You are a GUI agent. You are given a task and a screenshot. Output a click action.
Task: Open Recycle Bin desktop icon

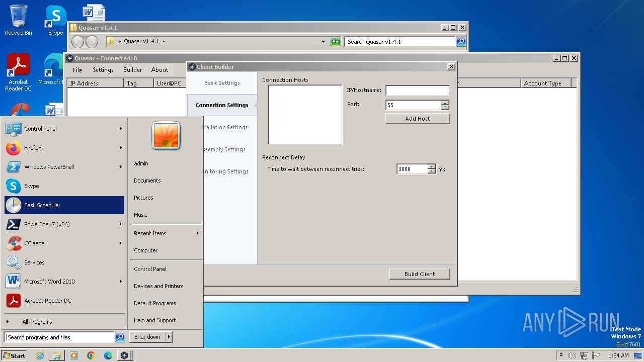pos(18,20)
